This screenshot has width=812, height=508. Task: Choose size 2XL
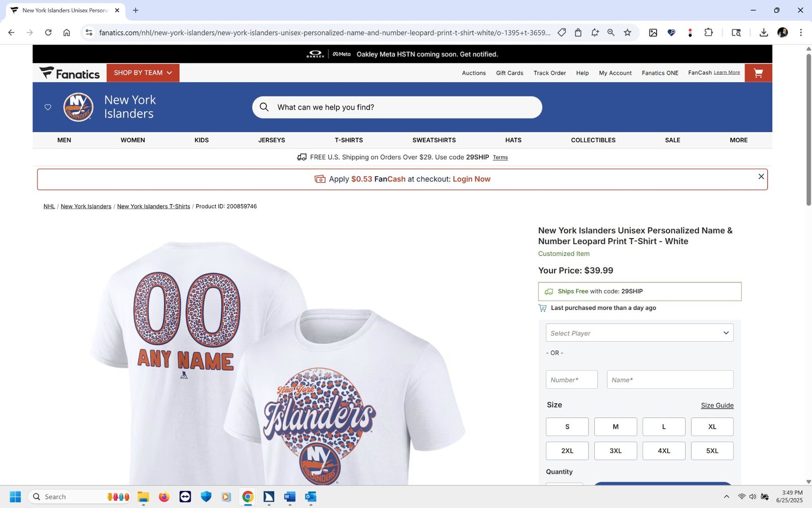567,451
